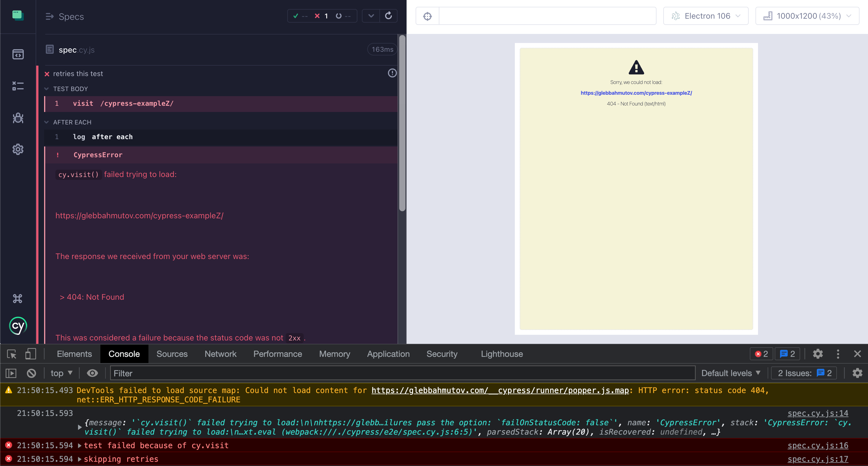The width and height of the screenshot is (868, 466).
Task: Switch to the Sources tab
Action: pyautogui.click(x=172, y=354)
